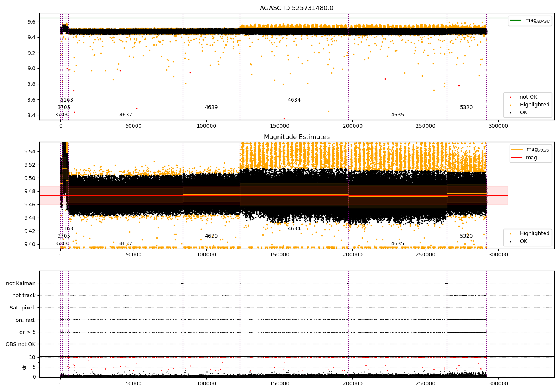Viewport: 560px width, 392px height.
Task: Click OBSID label 3703 in the Magnitude Estimates plot
Action: pos(61,244)
